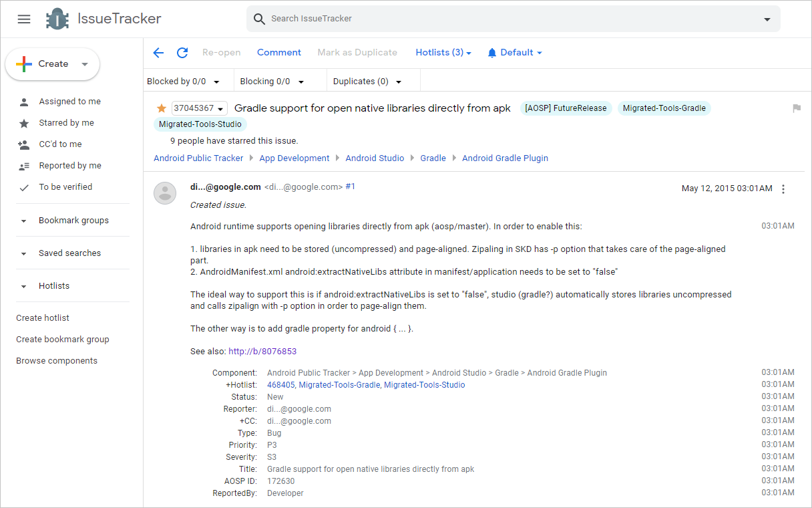Open the issue ID 37045367 dropdown
Image resolution: width=812 pixels, height=508 pixels.
pyautogui.click(x=200, y=108)
